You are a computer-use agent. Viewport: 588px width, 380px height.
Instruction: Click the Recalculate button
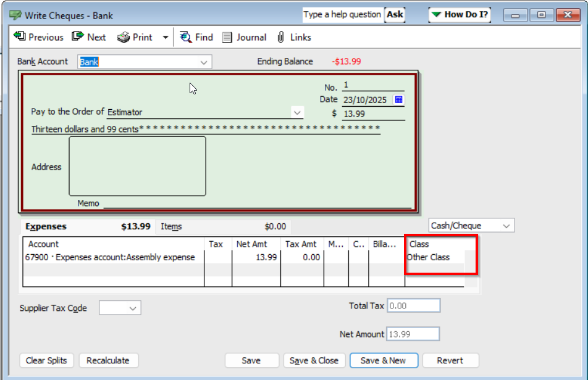[108, 360]
